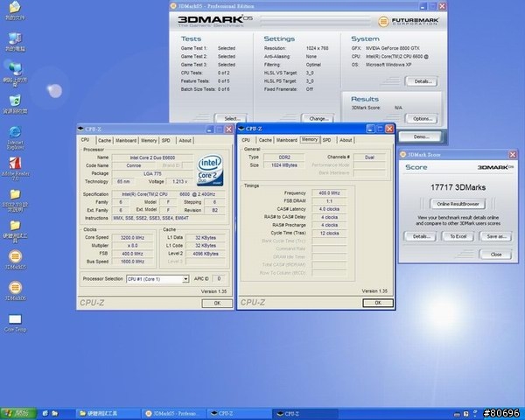Click Options... in the 3DMark05 Results section
Image resolution: width=525 pixels, height=420 pixels.
pyautogui.click(x=421, y=119)
